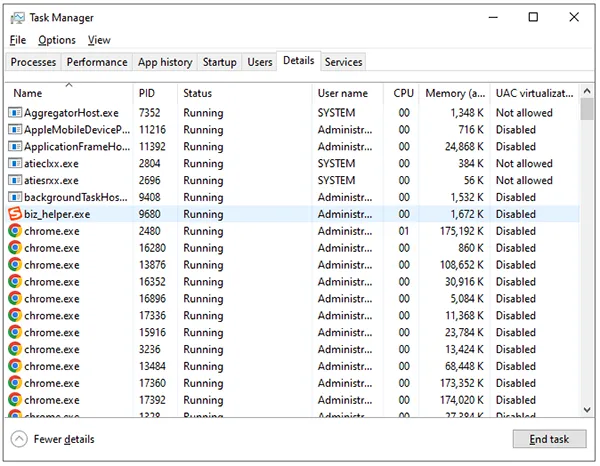Click the backgroundTaskHos... process icon
The image size is (600, 466).
click(15, 197)
